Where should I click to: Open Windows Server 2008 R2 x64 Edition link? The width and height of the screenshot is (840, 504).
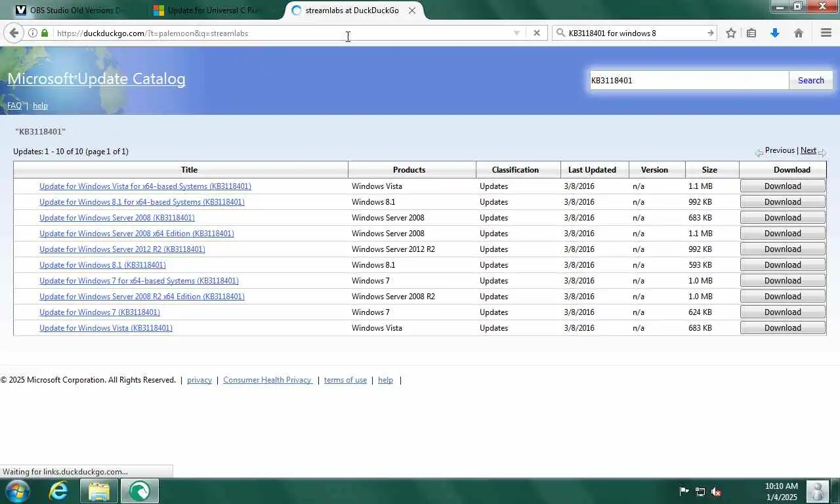(x=142, y=297)
